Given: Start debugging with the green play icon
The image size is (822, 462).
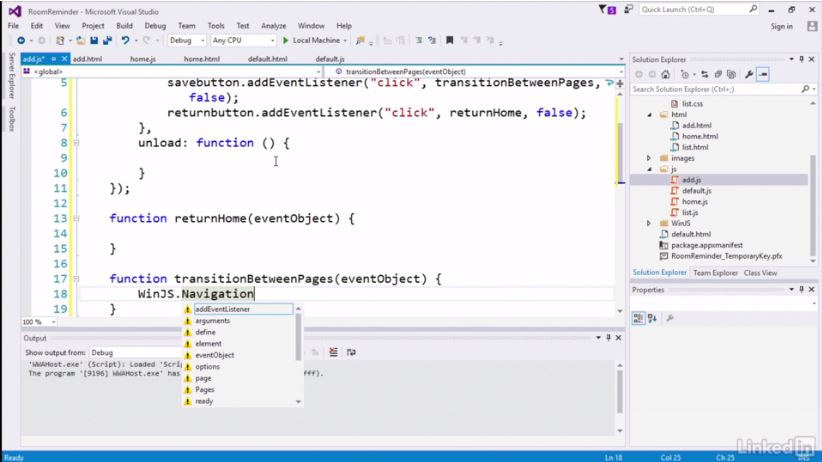Looking at the screenshot, I should (x=286, y=40).
